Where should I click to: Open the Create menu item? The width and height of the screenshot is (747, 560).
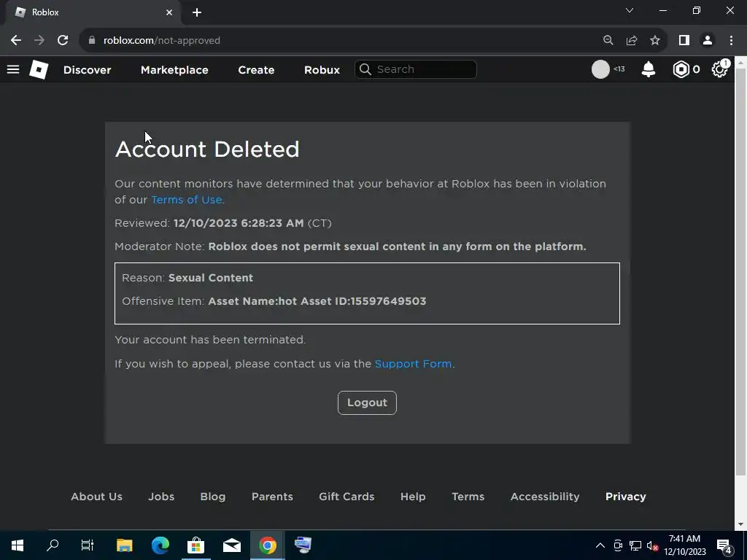point(256,69)
